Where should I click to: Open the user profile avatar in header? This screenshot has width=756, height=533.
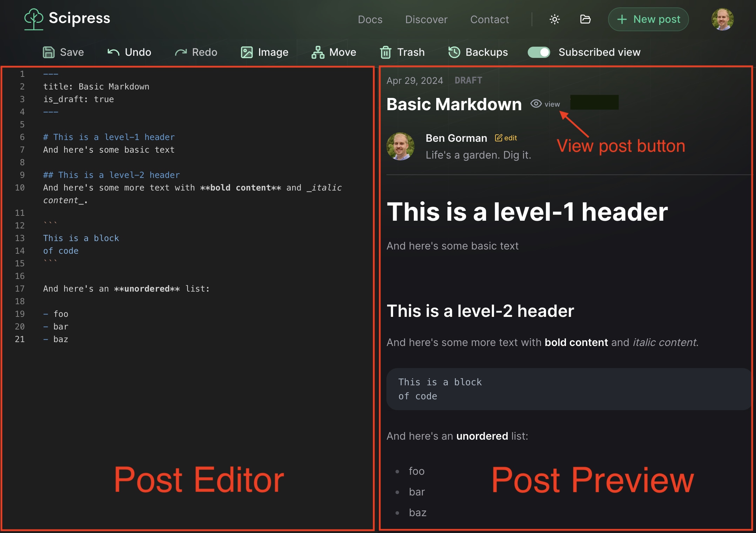pyautogui.click(x=722, y=19)
